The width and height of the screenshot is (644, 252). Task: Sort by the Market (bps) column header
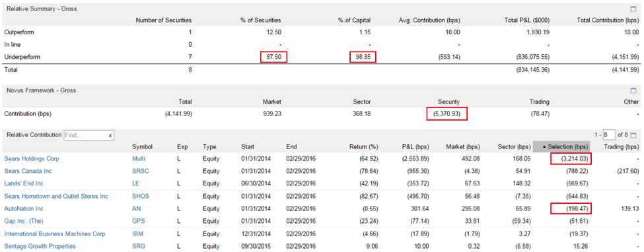click(463, 146)
